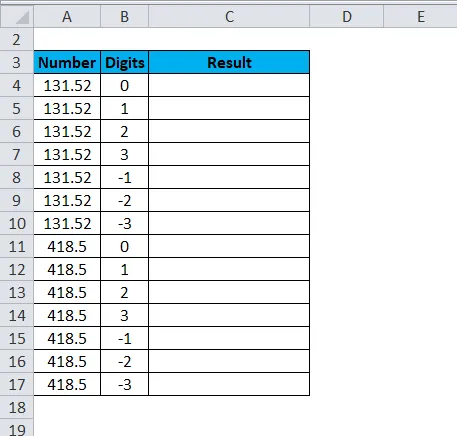457x436 pixels.
Task: Select empty Result cell in row 17
Action: 229,384
